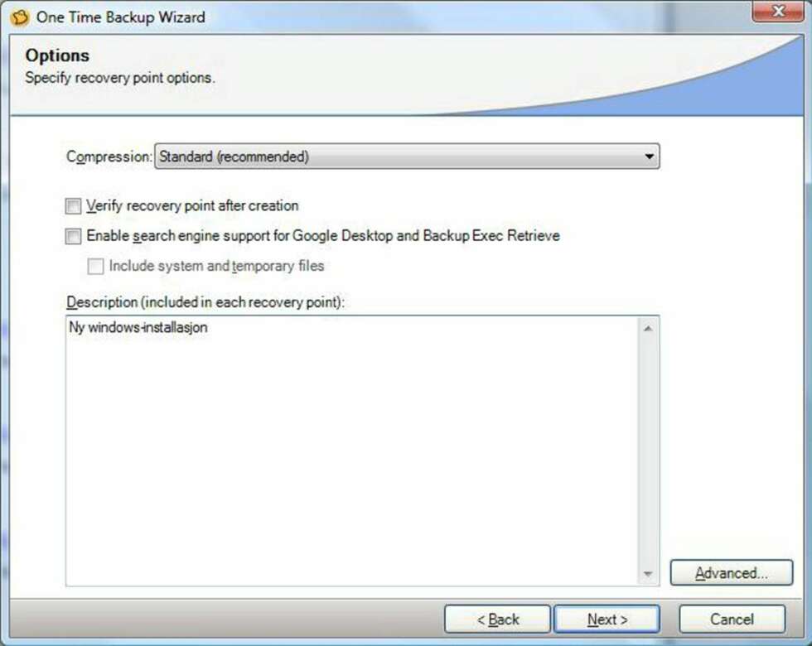
Task: Check Include system and temporary files
Action: pyautogui.click(x=95, y=266)
